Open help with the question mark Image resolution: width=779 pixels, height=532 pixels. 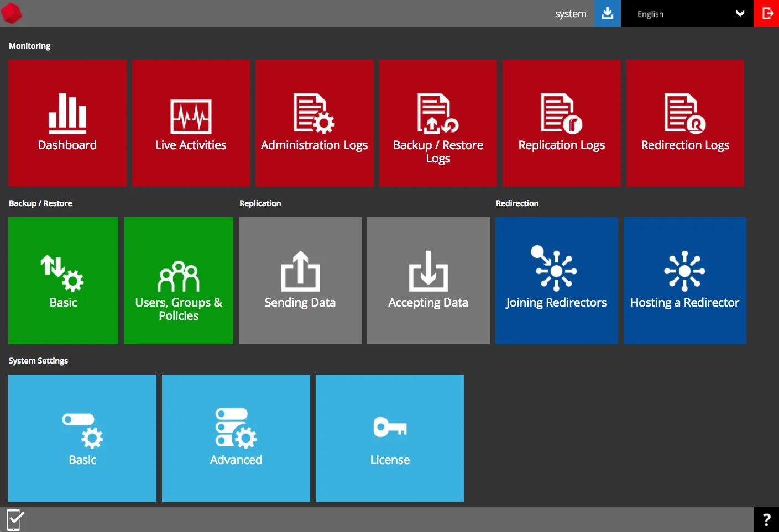click(x=766, y=519)
